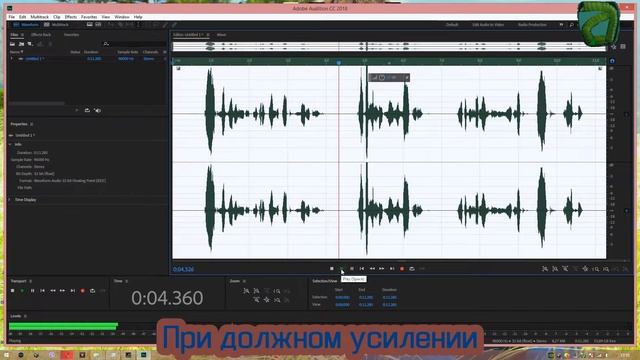Focus the Files panel search field
640x360 pixels.
[x=135, y=44]
